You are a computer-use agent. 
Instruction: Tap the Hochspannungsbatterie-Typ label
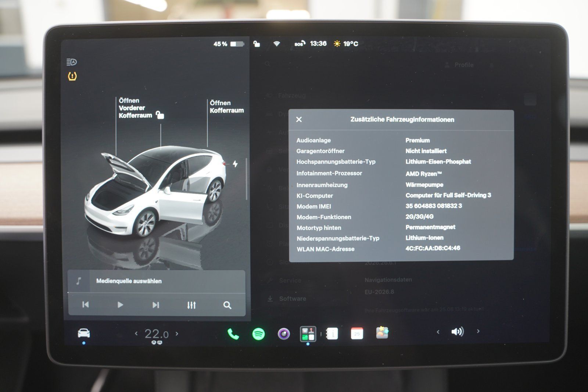point(336,162)
